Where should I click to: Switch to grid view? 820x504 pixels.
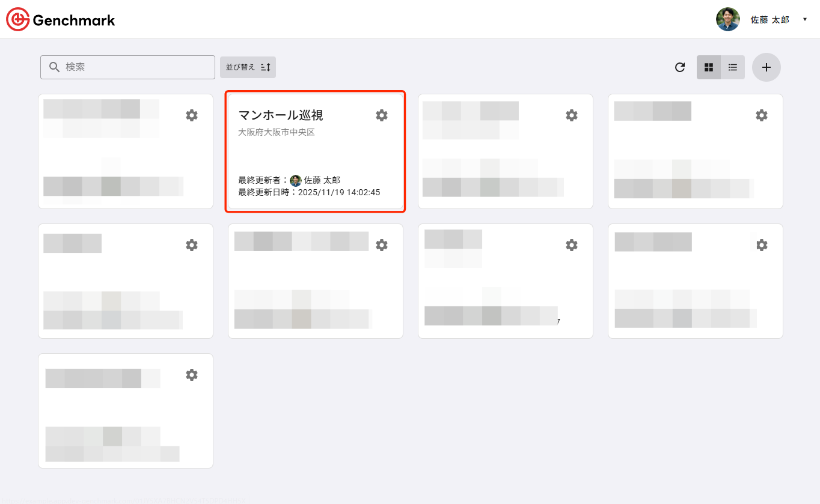[x=709, y=67]
